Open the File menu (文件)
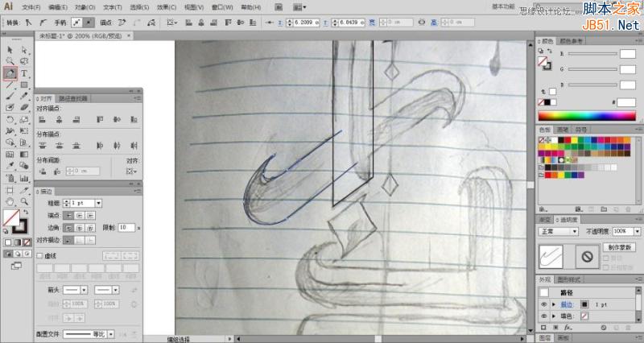 (31, 7)
